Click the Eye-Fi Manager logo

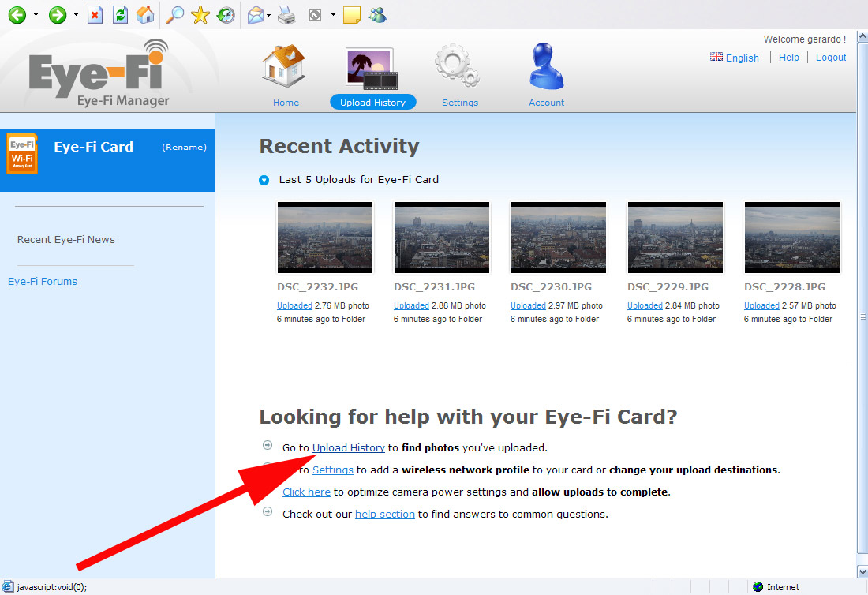pyautogui.click(x=99, y=73)
